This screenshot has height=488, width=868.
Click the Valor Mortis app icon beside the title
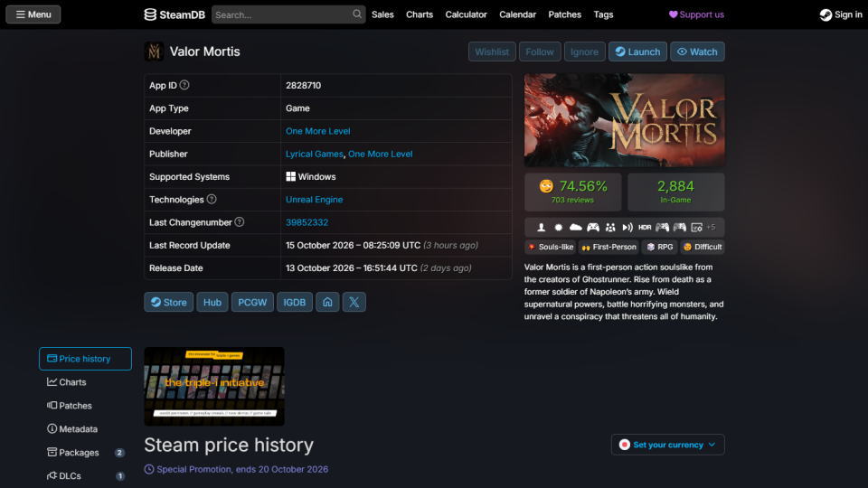point(154,52)
